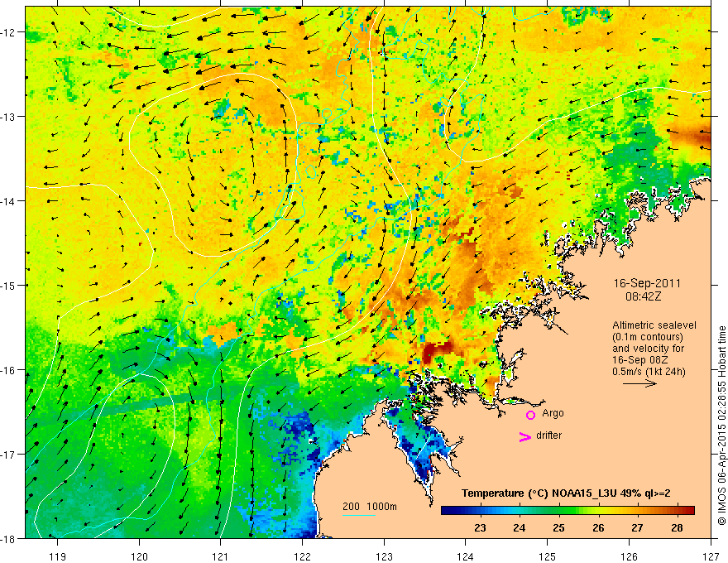
Task: Click the latitude label -12
Action: [x=9, y=32]
